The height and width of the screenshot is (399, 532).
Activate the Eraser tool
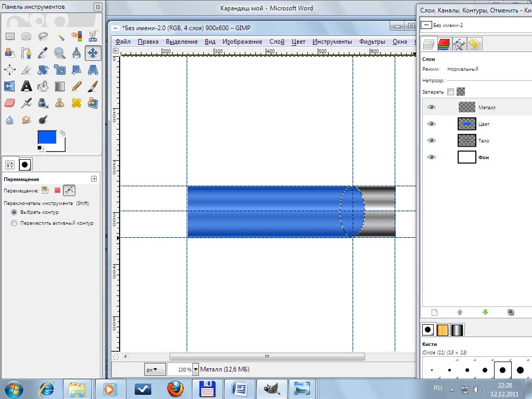tap(9, 103)
